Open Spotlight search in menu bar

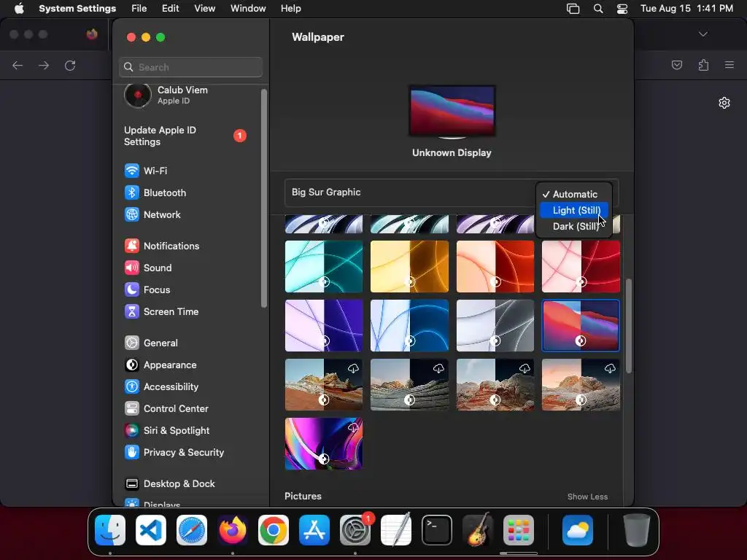598,9
